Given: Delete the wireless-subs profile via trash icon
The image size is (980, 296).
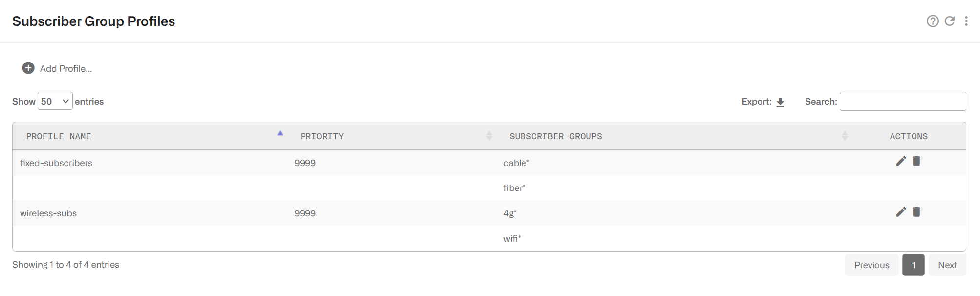Looking at the screenshot, I should (x=916, y=211).
